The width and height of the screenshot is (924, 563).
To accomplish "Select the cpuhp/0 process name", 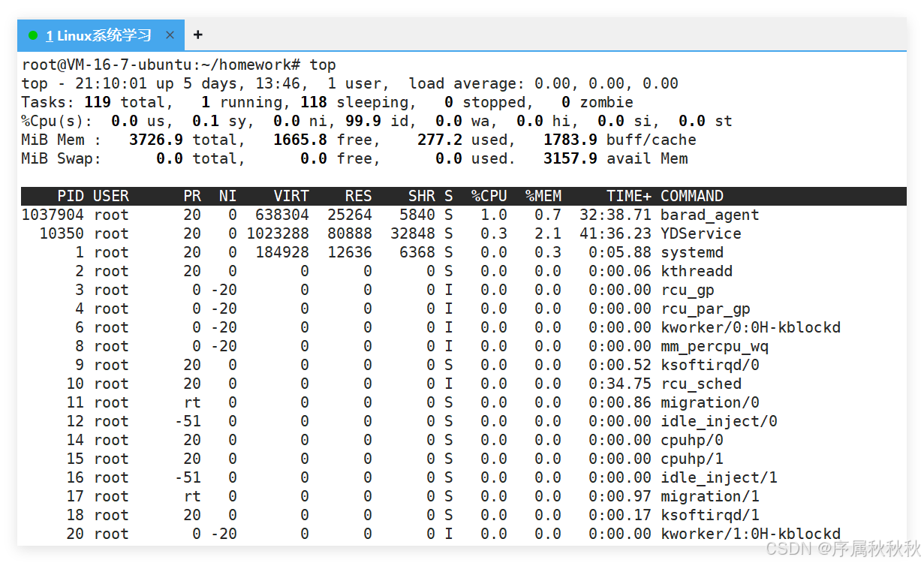I will (692, 440).
